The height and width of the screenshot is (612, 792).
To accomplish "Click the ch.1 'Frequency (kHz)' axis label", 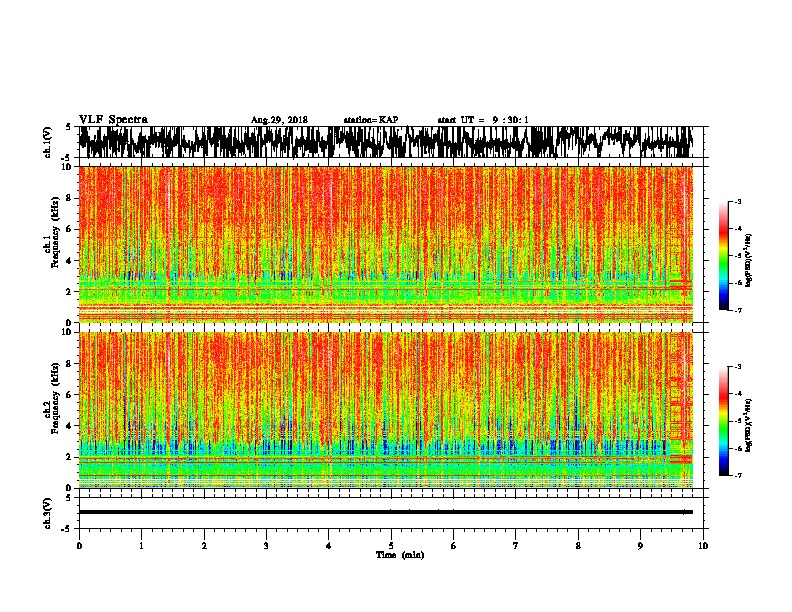I will click(x=55, y=231).
